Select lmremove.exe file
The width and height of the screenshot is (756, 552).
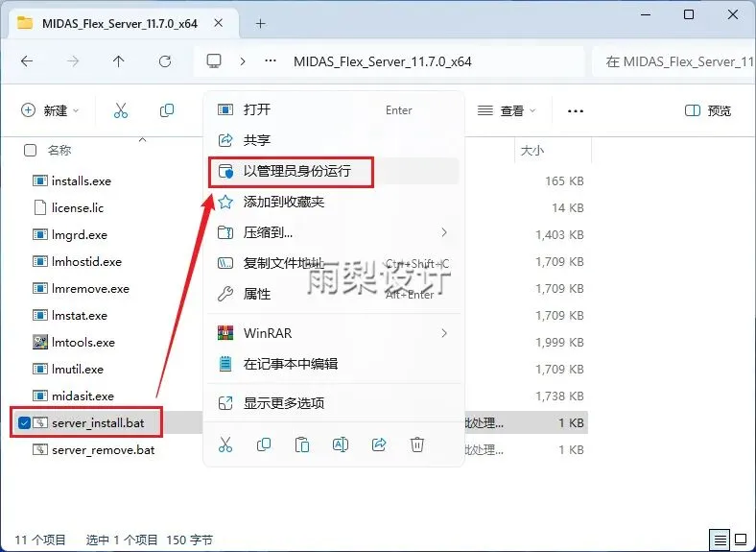[90, 289]
